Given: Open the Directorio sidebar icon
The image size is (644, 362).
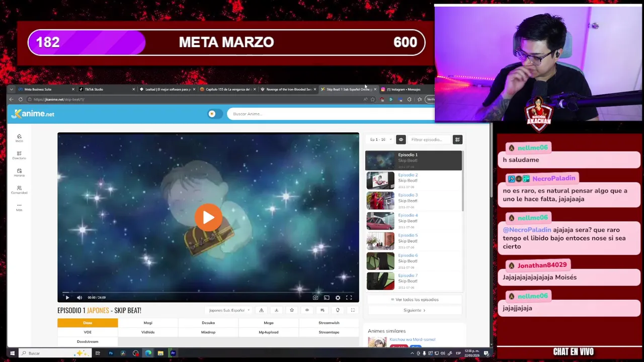Looking at the screenshot, I should (x=19, y=155).
